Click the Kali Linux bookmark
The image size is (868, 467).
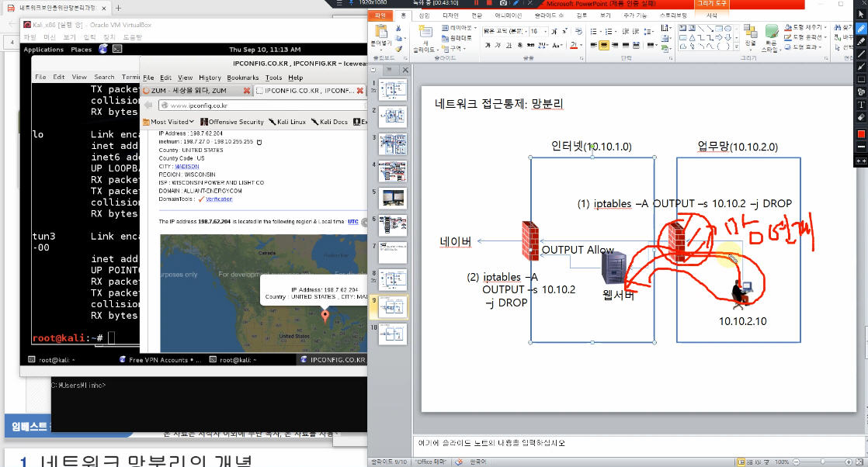point(287,122)
